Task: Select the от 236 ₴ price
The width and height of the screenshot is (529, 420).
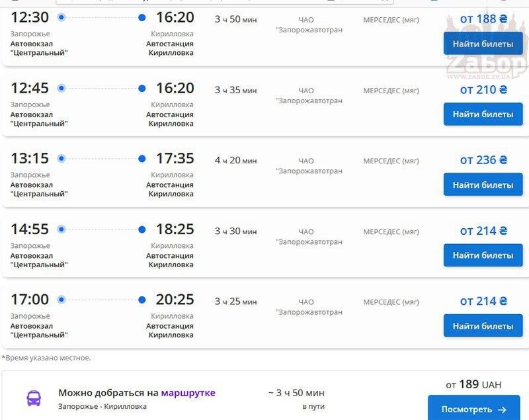Action: click(x=483, y=159)
